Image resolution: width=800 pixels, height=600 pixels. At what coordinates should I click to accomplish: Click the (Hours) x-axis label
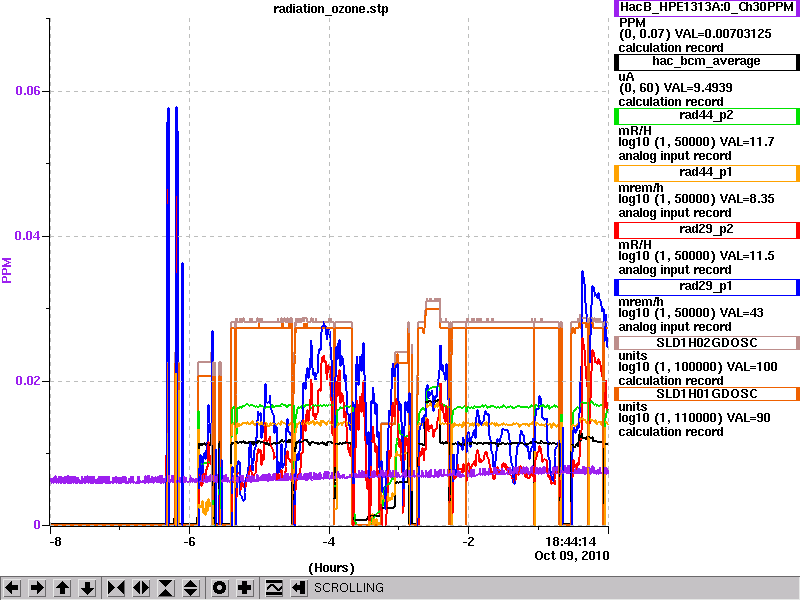[331, 568]
